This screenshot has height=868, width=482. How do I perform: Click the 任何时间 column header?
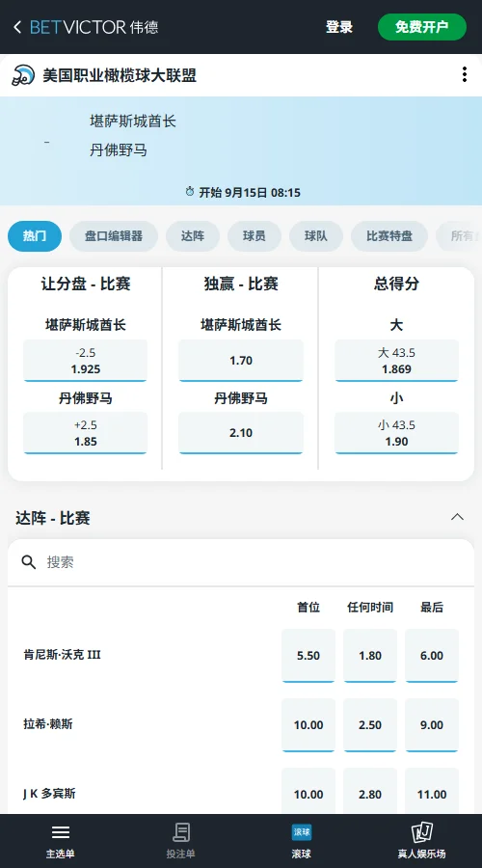click(370, 608)
